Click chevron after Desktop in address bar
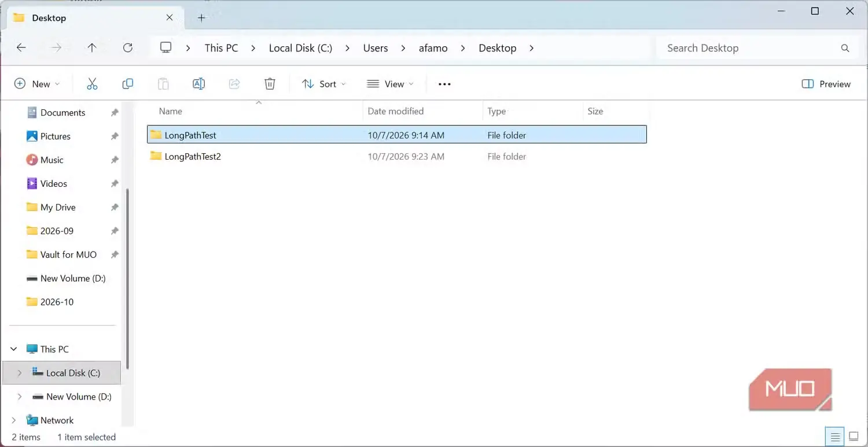 pyautogui.click(x=532, y=48)
